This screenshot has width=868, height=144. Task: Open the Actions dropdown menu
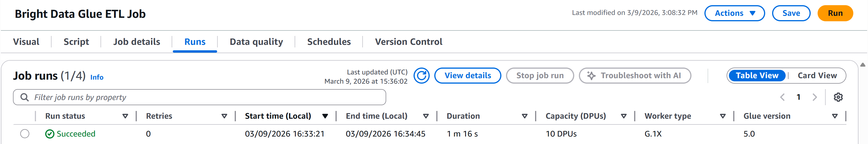tap(734, 13)
